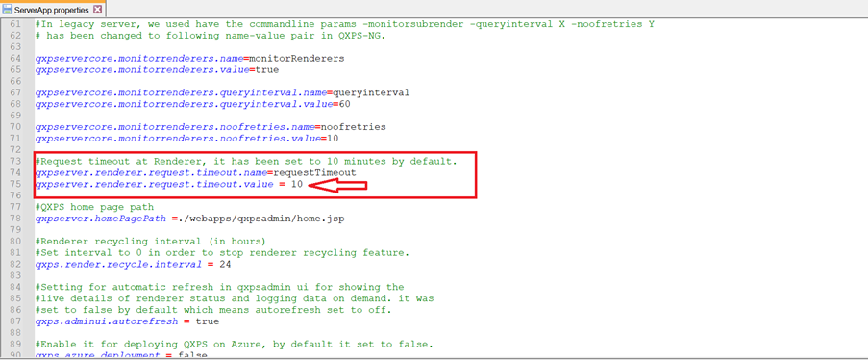Click the automatic refresh comment line
This screenshot has height=360, width=868.
[x=219, y=288]
